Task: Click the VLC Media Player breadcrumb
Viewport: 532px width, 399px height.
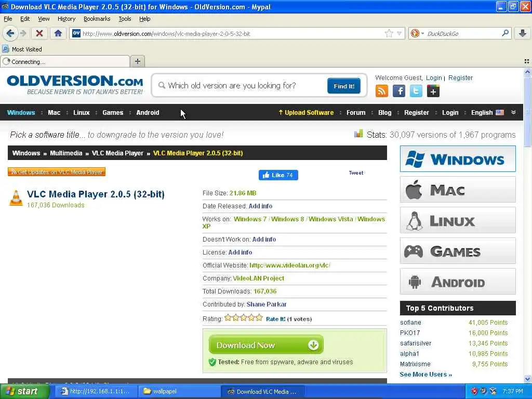Action: [x=117, y=153]
